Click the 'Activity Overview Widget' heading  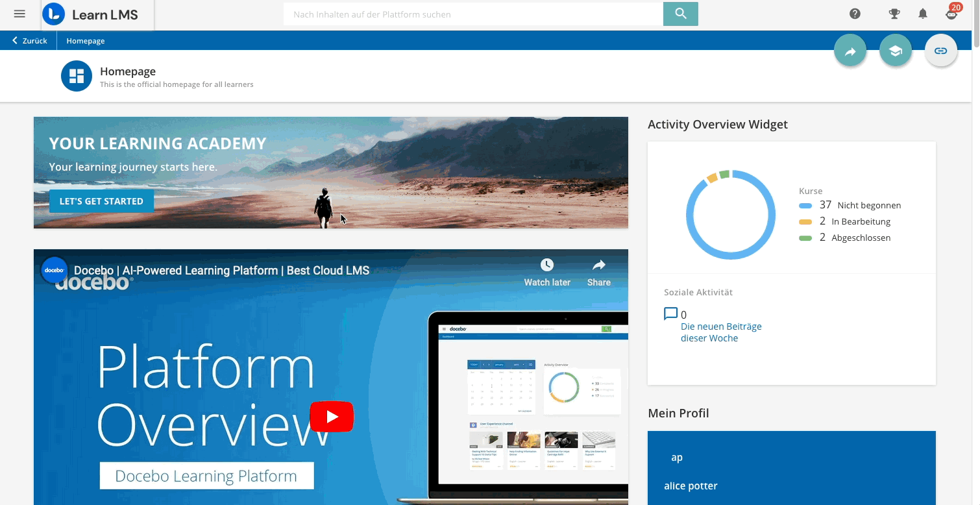pos(718,124)
